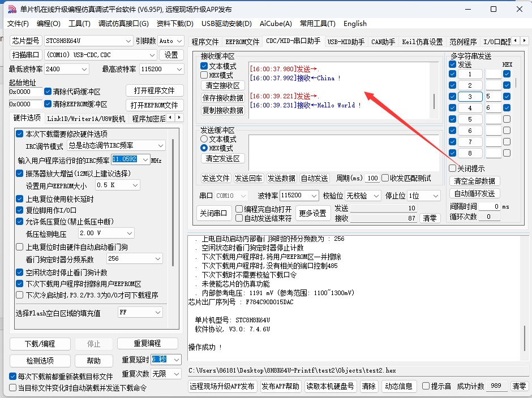Check the 关闭提示 checkbox
Screen dimensions: 532x398
pos(452,168)
